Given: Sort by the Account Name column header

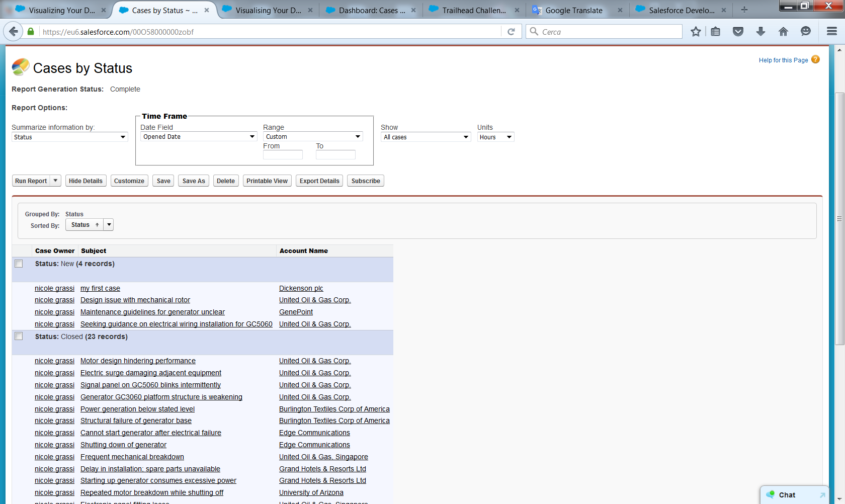Looking at the screenshot, I should tap(304, 250).
